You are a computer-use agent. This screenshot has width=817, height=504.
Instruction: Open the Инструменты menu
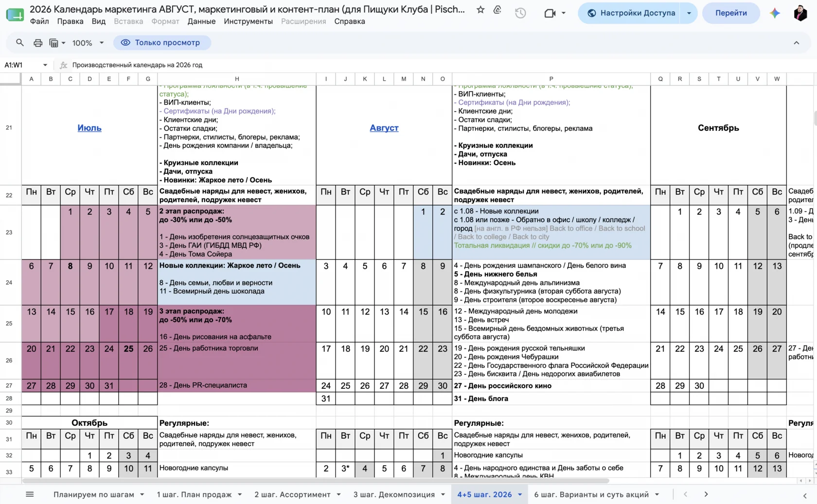(248, 21)
